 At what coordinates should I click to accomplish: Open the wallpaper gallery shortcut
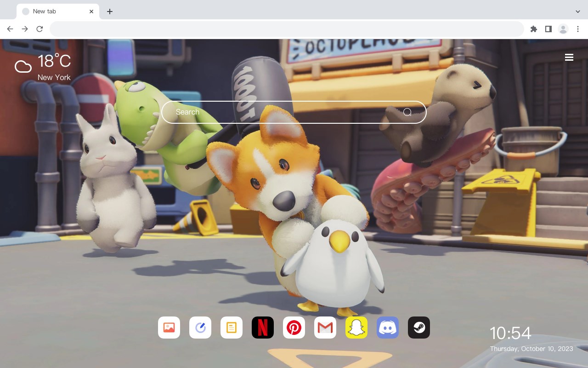coord(169,328)
